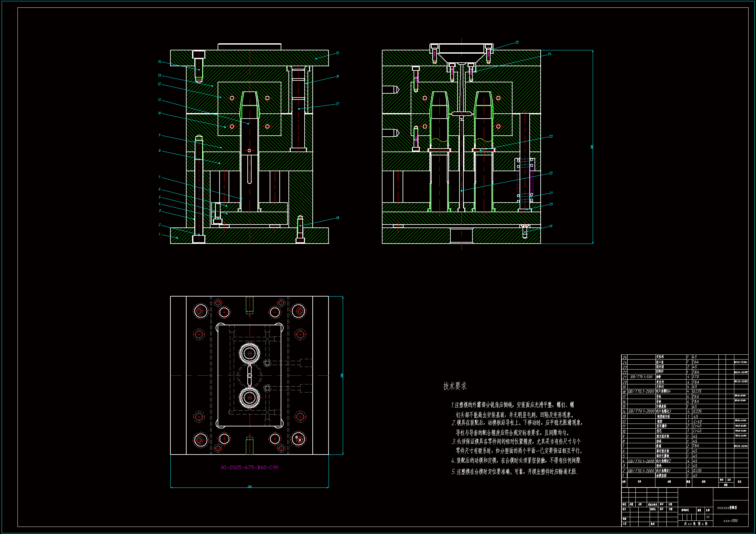Click the vertical height dimension beside right section view
Viewport: 756px width, 534px height.
click(592, 147)
